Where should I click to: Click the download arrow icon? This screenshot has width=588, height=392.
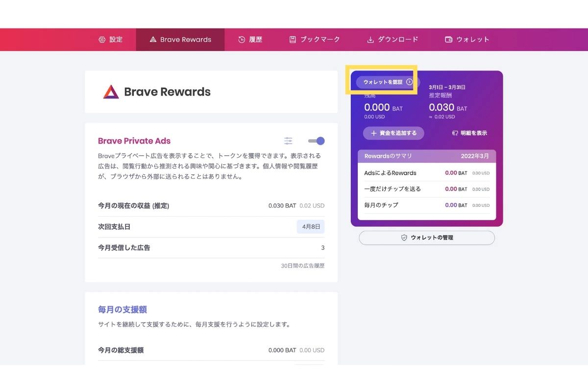[x=370, y=40]
